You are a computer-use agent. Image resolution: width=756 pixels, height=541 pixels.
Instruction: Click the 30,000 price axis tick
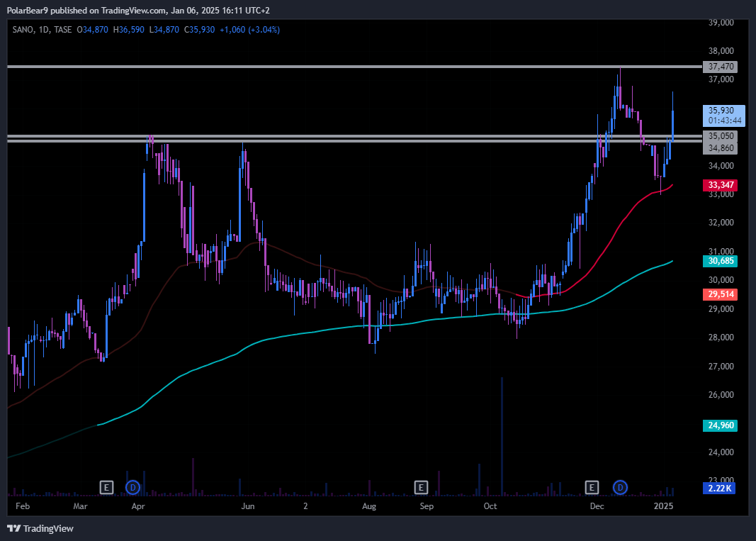click(x=721, y=280)
